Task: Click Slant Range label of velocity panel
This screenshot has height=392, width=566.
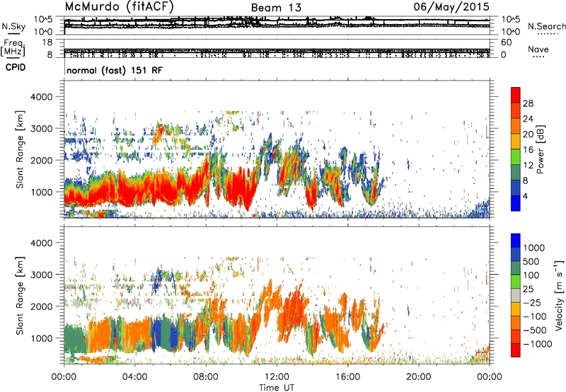Action: (x=20, y=296)
